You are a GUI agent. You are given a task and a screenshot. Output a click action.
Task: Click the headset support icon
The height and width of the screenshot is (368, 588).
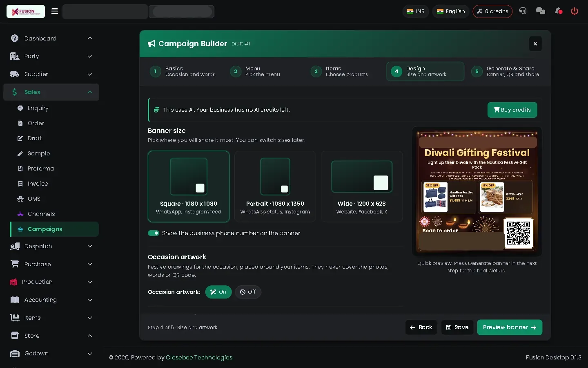coord(523,11)
